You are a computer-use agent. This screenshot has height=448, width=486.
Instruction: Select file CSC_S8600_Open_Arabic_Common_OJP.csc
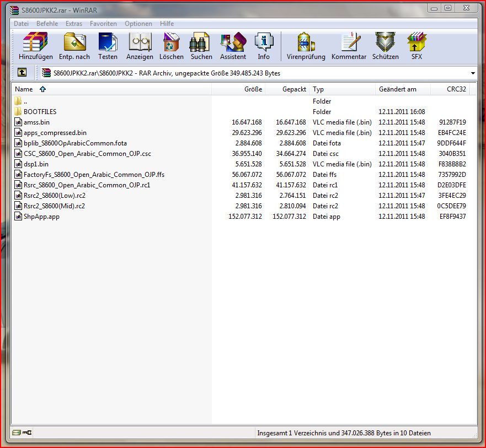[87, 154]
